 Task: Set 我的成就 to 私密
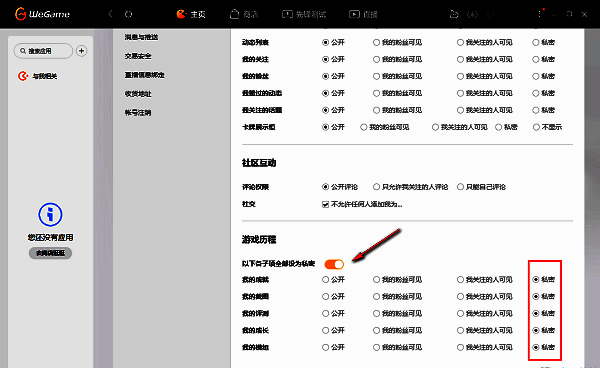coord(536,280)
